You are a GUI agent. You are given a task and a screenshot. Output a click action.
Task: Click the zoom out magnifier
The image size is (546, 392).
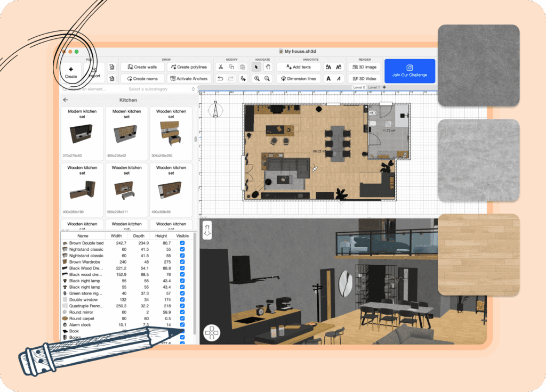pos(268,79)
